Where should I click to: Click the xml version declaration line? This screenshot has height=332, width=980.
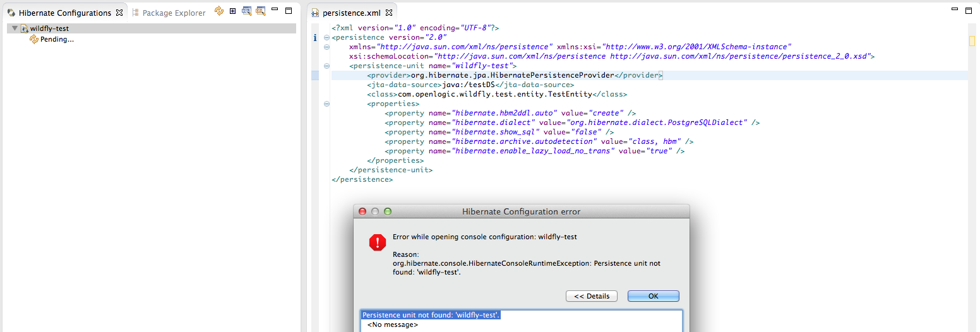point(415,28)
